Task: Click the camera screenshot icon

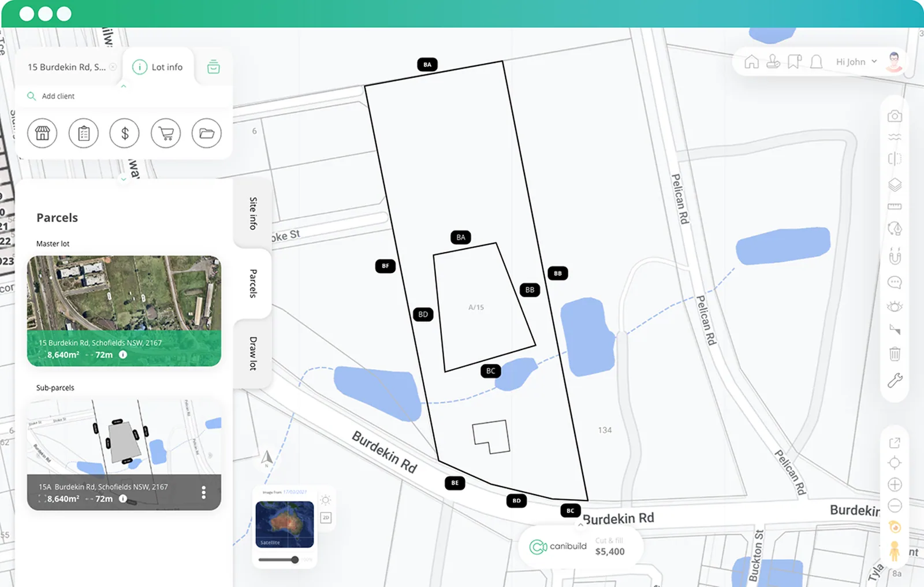Action: pos(895,116)
